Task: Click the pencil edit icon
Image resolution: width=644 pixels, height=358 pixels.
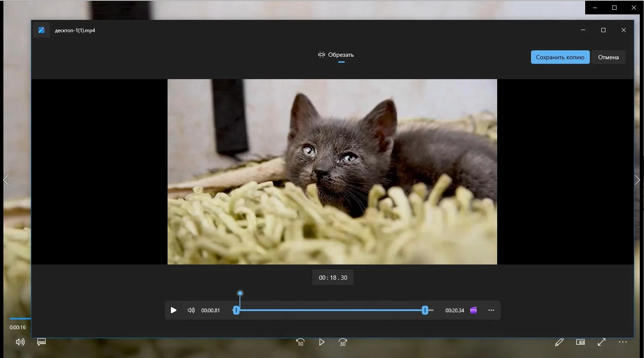Action: tap(559, 342)
